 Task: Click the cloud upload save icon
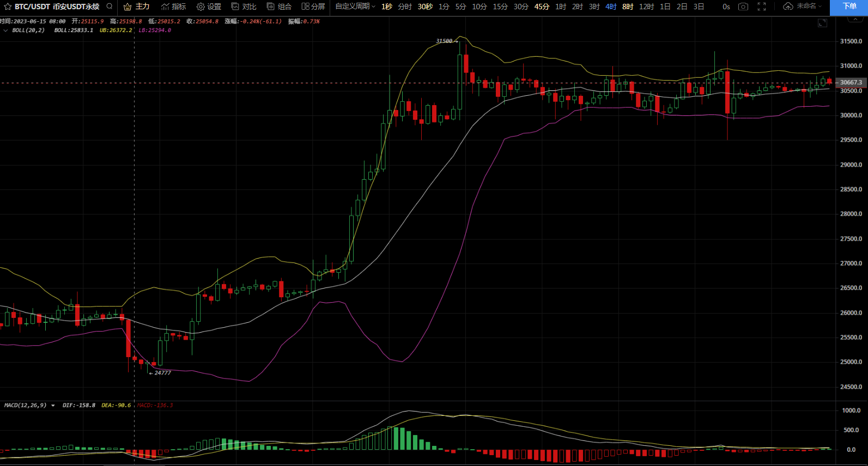[x=788, y=7]
